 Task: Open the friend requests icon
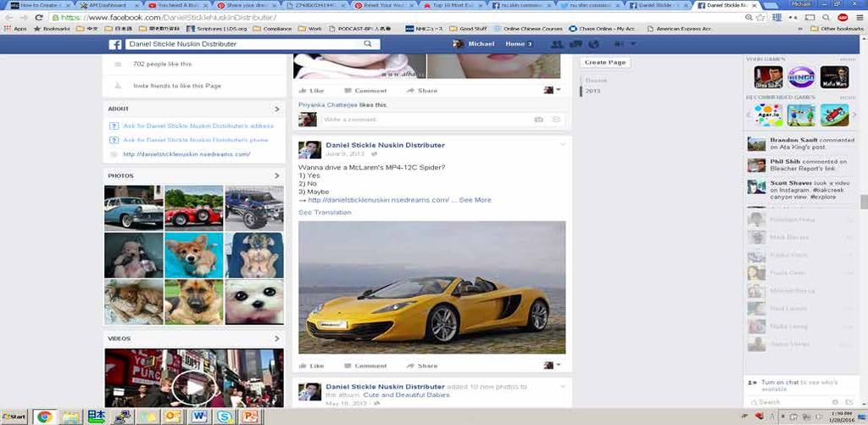pyautogui.click(x=558, y=44)
